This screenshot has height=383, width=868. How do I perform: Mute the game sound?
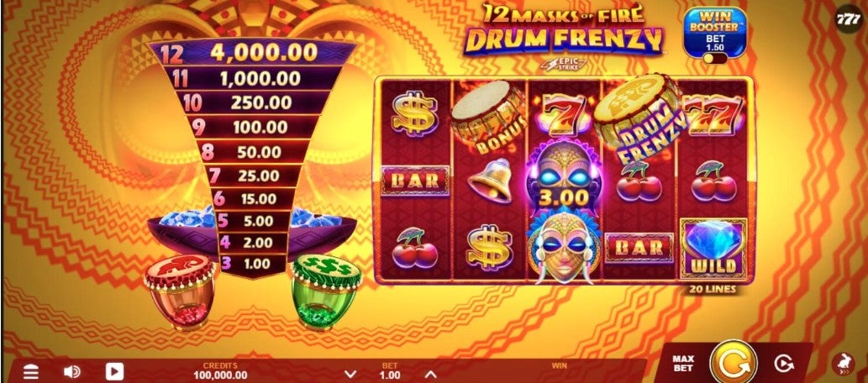(x=72, y=372)
